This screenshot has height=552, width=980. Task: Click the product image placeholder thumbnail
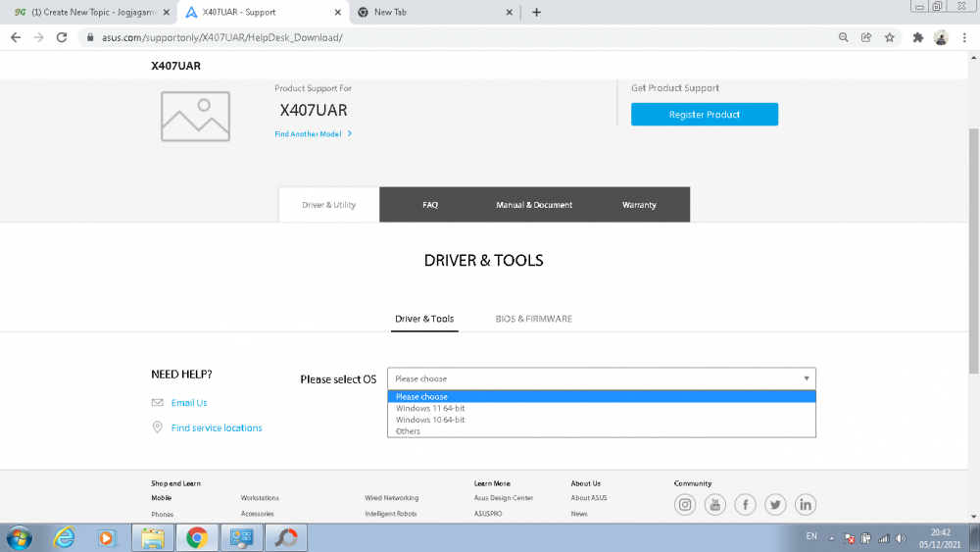pyautogui.click(x=195, y=117)
